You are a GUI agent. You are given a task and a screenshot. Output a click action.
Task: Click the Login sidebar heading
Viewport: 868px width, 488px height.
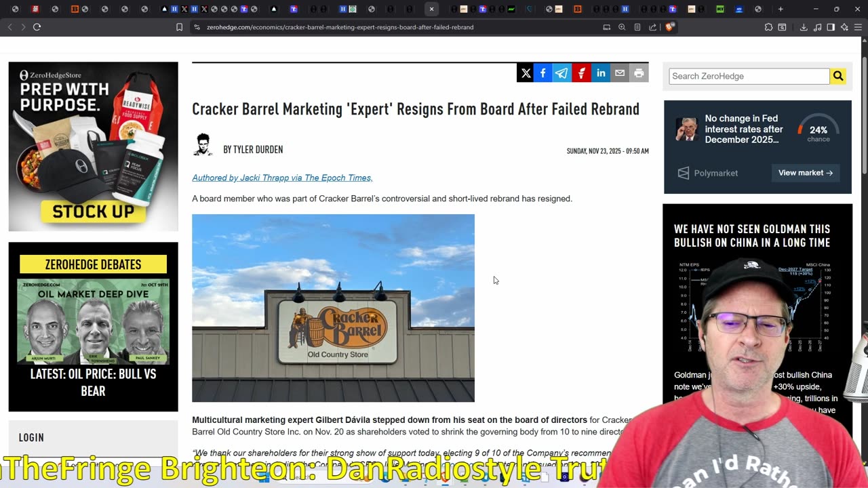31,438
